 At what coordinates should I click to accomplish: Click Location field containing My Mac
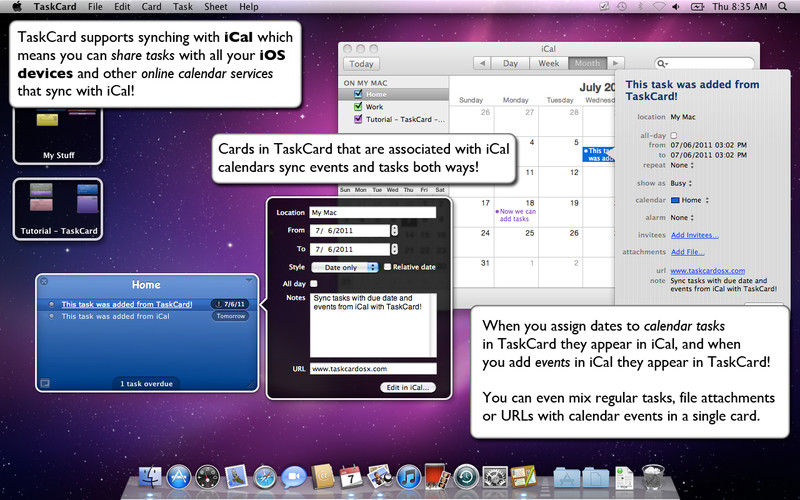coord(373,212)
